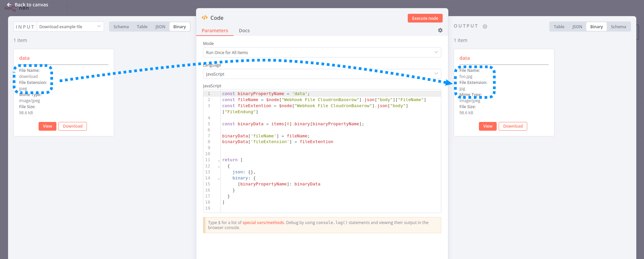Download the output binary file
This screenshot has width=644, height=259.
pyautogui.click(x=513, y=126)
